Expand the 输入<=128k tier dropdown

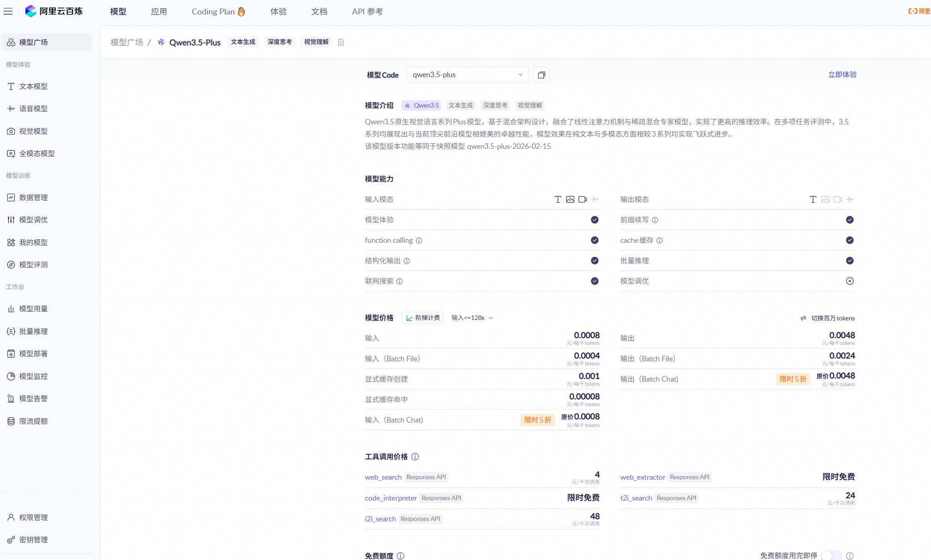(x=472, y=318)
